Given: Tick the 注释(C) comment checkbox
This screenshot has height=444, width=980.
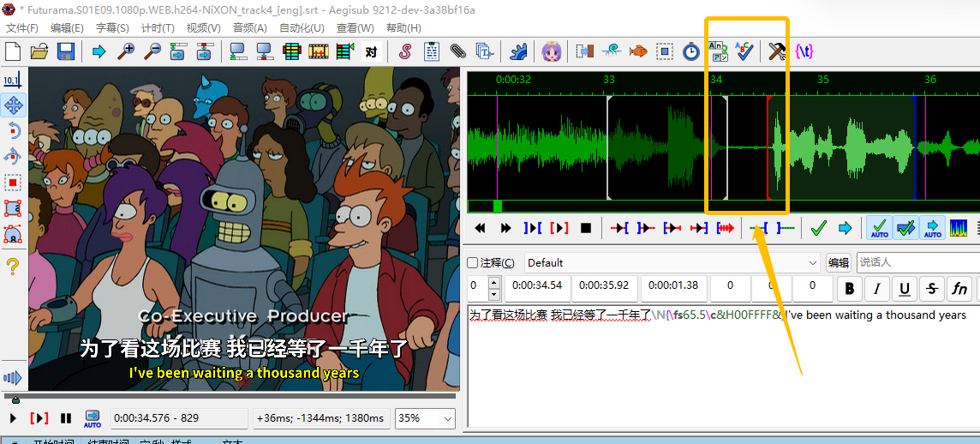Looking at the screenshot, I should (473, 263).
